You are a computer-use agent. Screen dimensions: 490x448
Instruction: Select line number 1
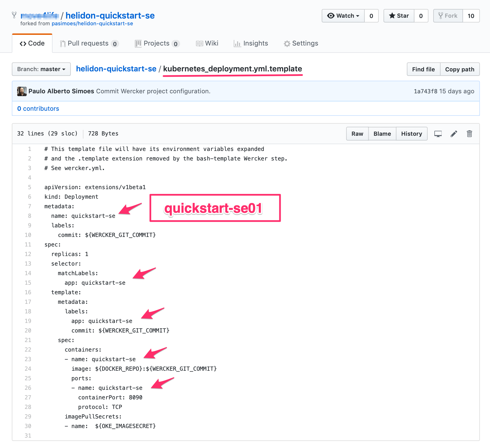(x=30, y=149)
